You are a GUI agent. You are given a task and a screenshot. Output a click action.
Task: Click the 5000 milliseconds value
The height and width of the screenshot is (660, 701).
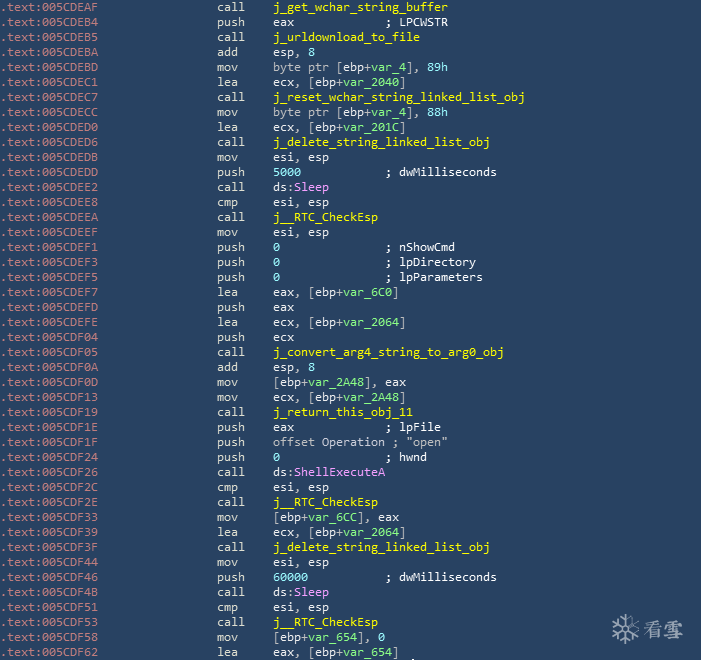point(287,172)
